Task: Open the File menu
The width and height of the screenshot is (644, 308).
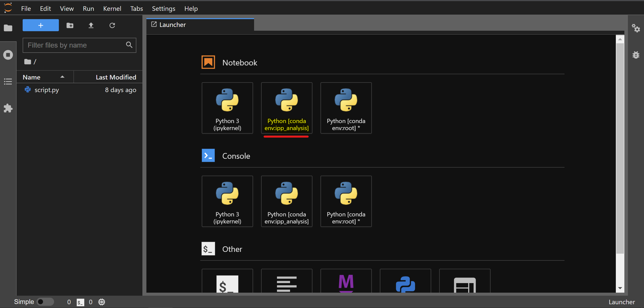Action: pos(26,9)
